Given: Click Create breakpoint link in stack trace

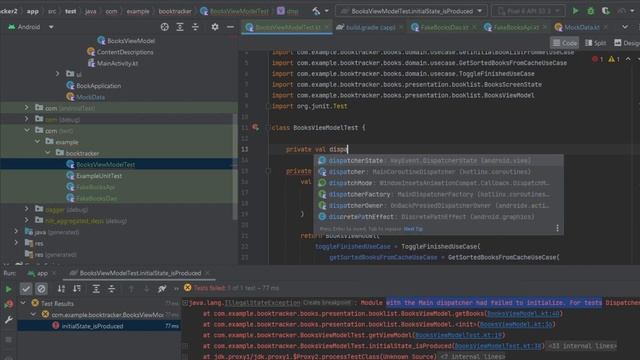Looking at the screenshot, I should click(327, 302).
